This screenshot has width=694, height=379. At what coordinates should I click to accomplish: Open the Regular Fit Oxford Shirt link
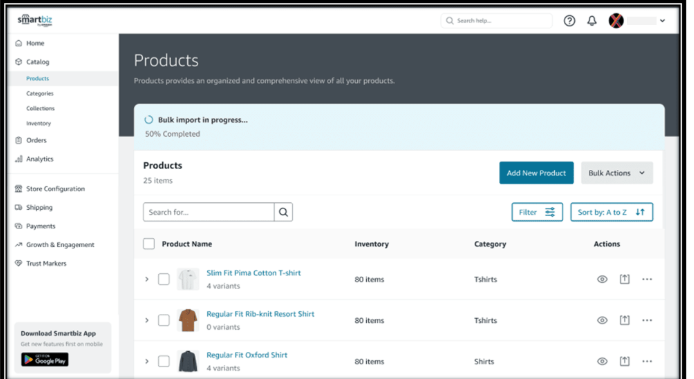(247, 355)
